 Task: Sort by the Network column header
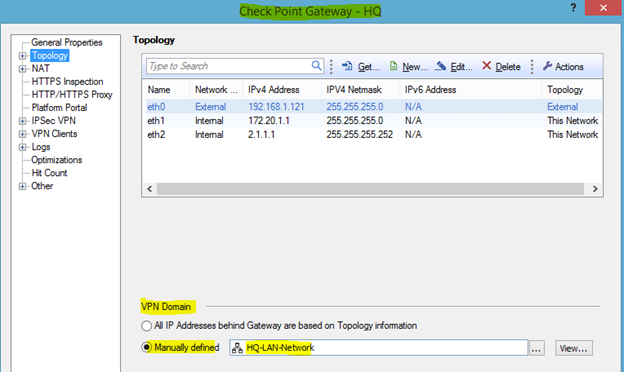click(x=216, y=90)
